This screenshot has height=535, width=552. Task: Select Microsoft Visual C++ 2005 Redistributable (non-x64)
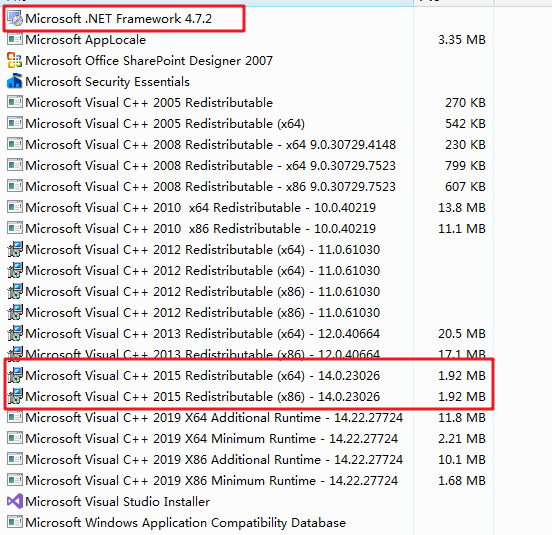coord(149,102)
